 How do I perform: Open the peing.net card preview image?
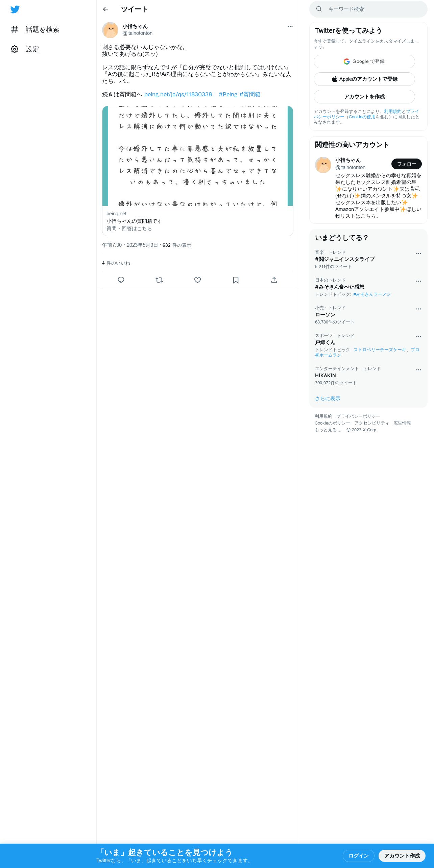click(198, 156)
